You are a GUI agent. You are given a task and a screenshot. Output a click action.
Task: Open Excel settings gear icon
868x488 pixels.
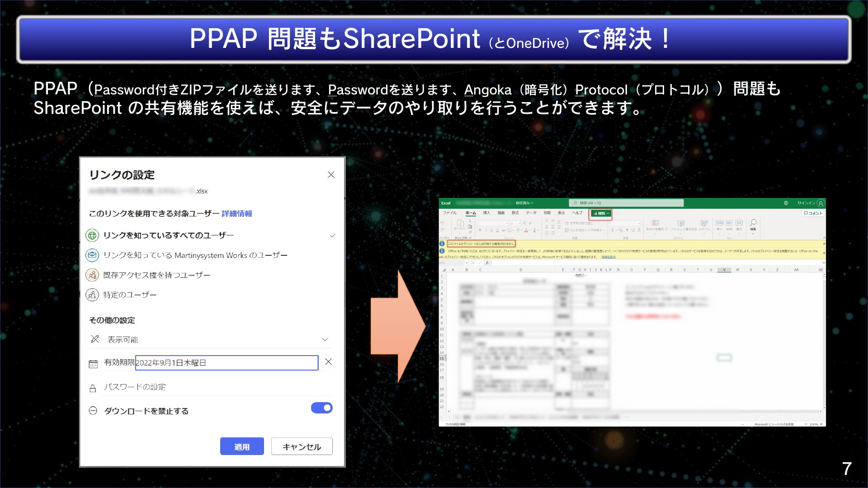(x=786, y=203)
